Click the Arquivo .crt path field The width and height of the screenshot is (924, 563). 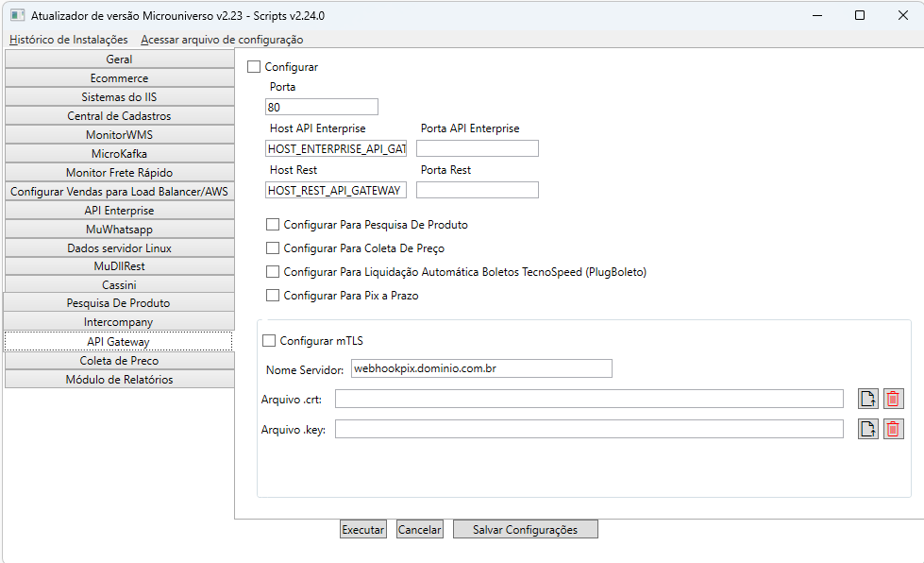pos(589,399)
